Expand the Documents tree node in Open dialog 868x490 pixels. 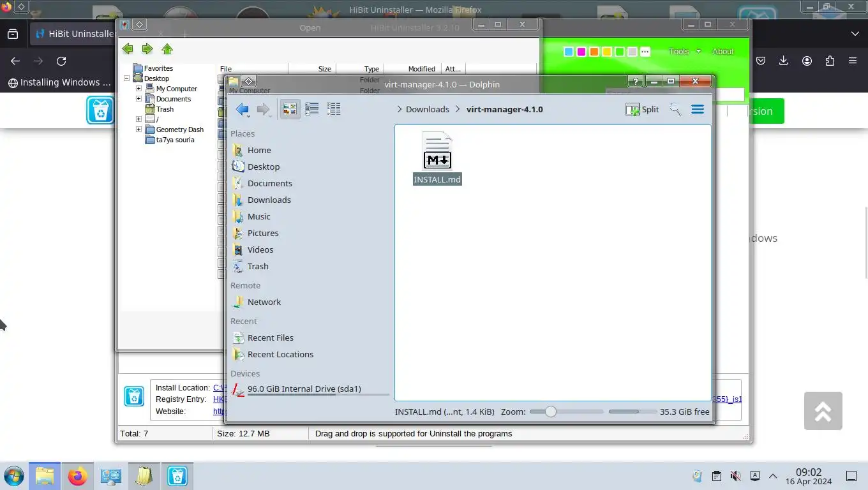[139, 99]
